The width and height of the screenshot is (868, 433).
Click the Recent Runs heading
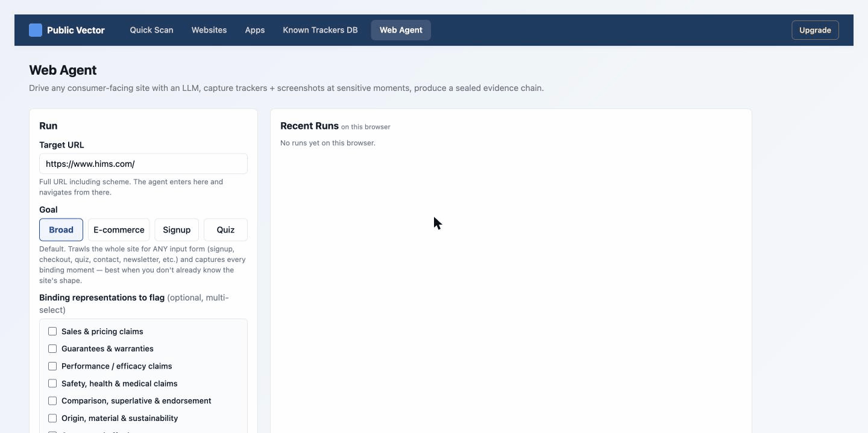point(309,126)
